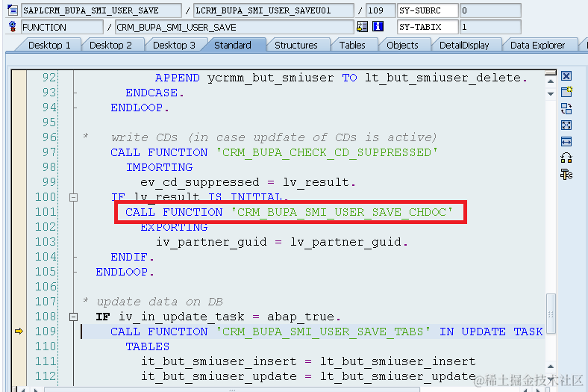Click the comment 'update data on DB'
Screen dimensions: 588x392
click(x=160, y=302)
